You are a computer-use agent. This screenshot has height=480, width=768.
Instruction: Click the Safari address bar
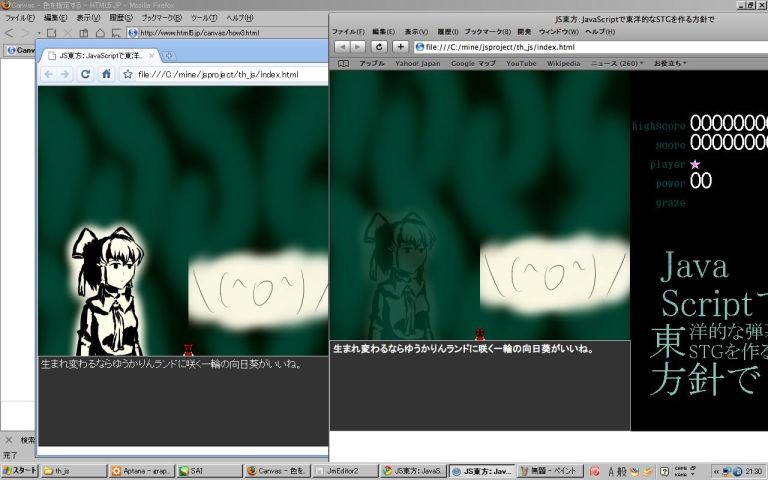pyautogui.click(x=591, y=47)
